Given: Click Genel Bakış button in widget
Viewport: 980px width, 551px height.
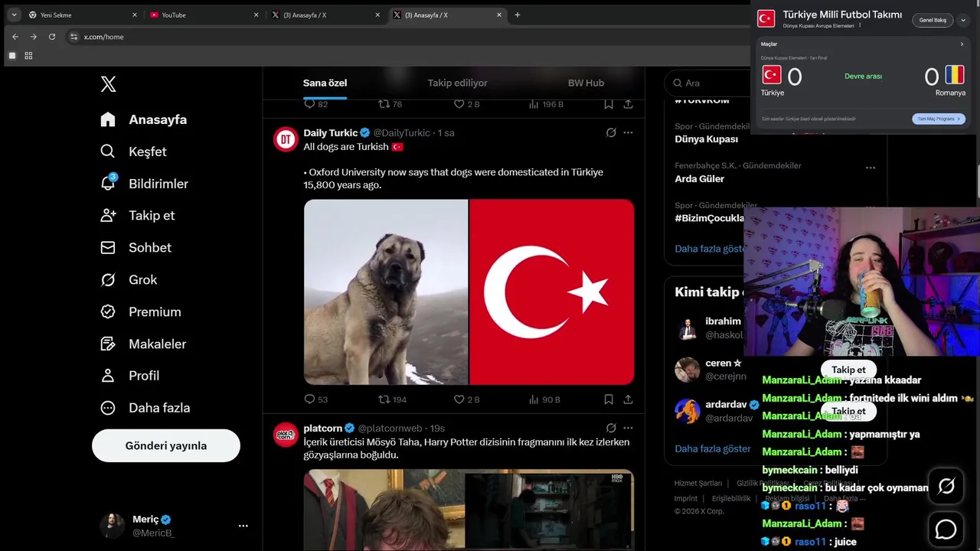Looking at the screenshot, I should (x=933, y=20).
